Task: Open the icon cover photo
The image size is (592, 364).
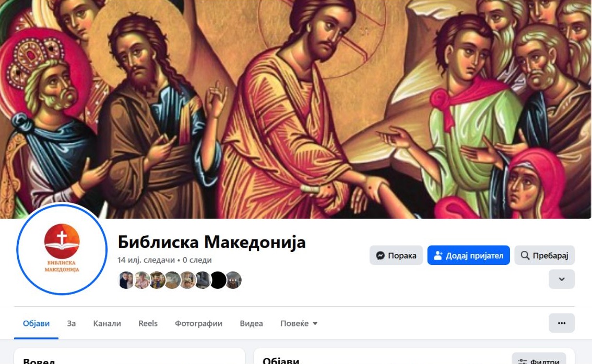Action: 295,109
